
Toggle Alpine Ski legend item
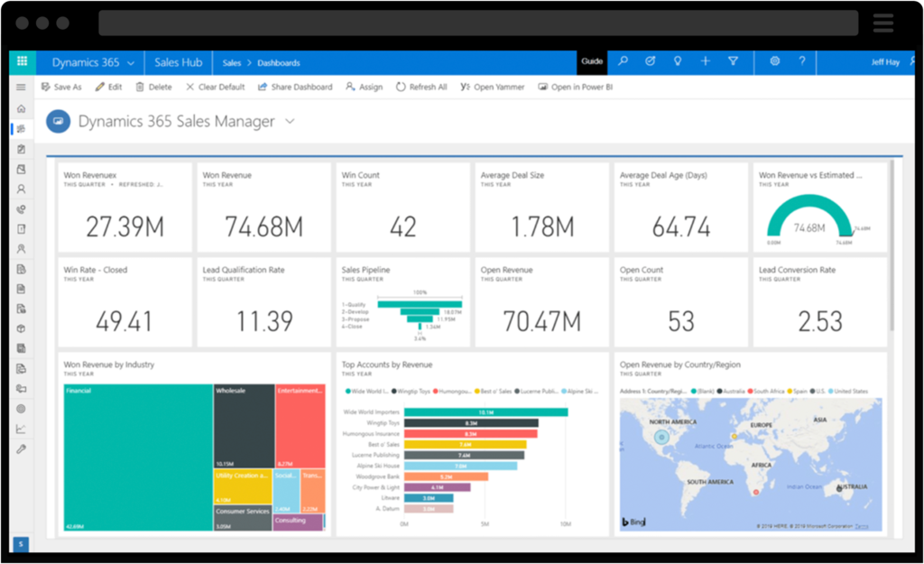(x=580, y=392)
